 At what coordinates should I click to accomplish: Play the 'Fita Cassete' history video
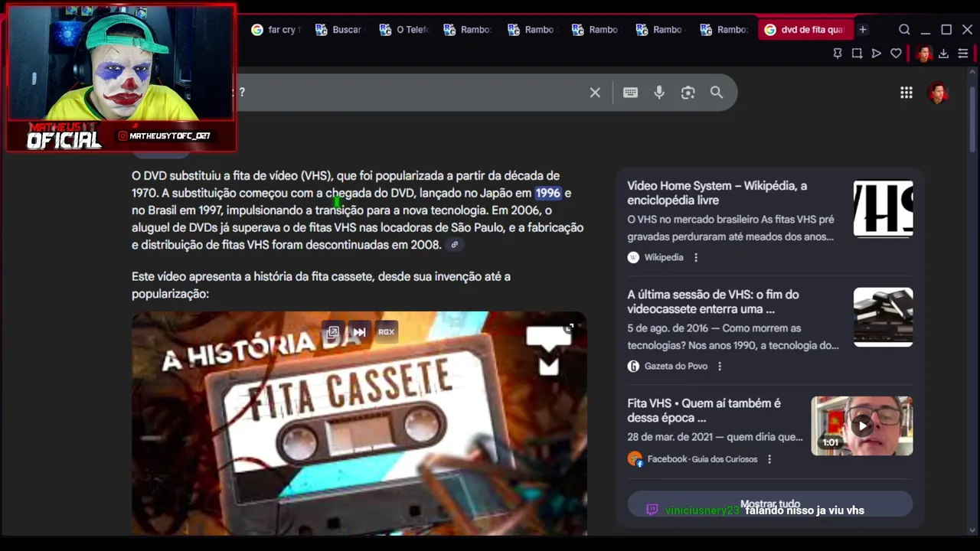click(x=359, y=422)
